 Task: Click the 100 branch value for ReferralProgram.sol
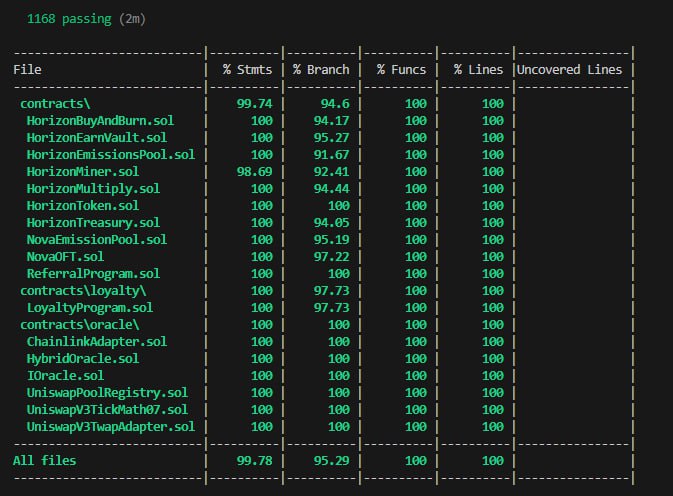pos(339,273)
